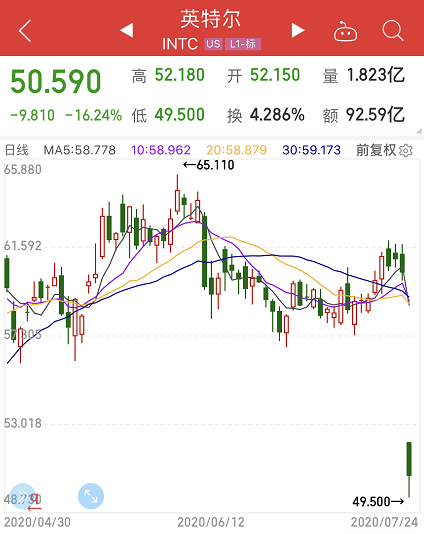The height and width of the screenshot is (534, 424).
Task: Select the purple 10:58.962 MA label
Action: point(161,150)
